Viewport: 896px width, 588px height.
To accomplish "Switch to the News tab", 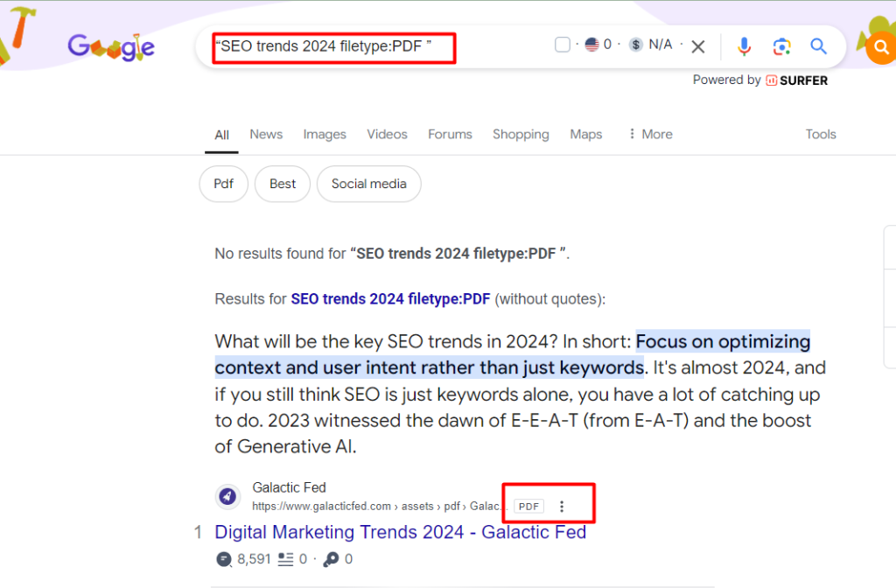I will [x=266, y=134].
